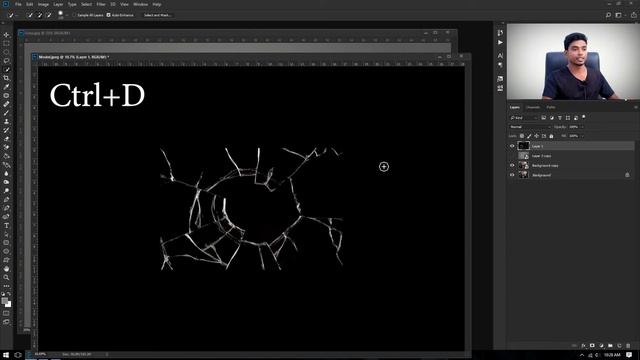
Task: Turn layer filtering on or off
Action: point(584,117)
